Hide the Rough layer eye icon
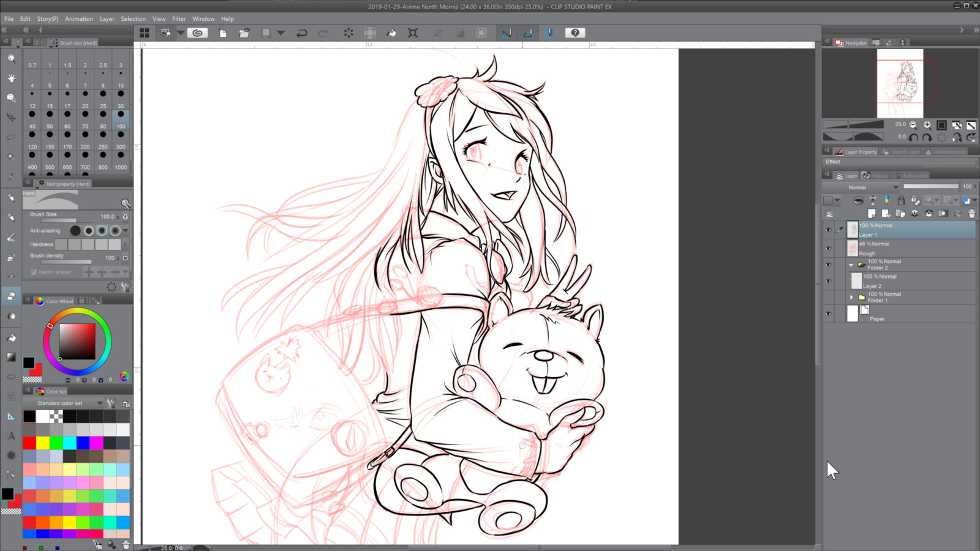Image resolution: width=980 pixels, height=551 pixels. pyautogui.click(x=828, y=249)
